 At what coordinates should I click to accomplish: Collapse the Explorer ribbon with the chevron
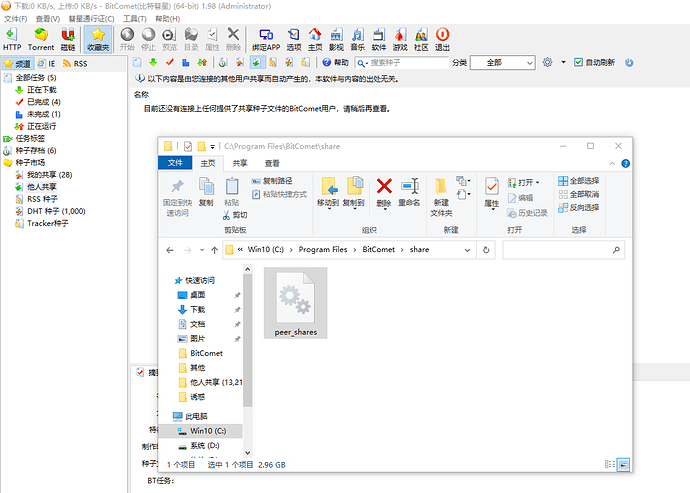pyautogui.click(x=612, y=164)
